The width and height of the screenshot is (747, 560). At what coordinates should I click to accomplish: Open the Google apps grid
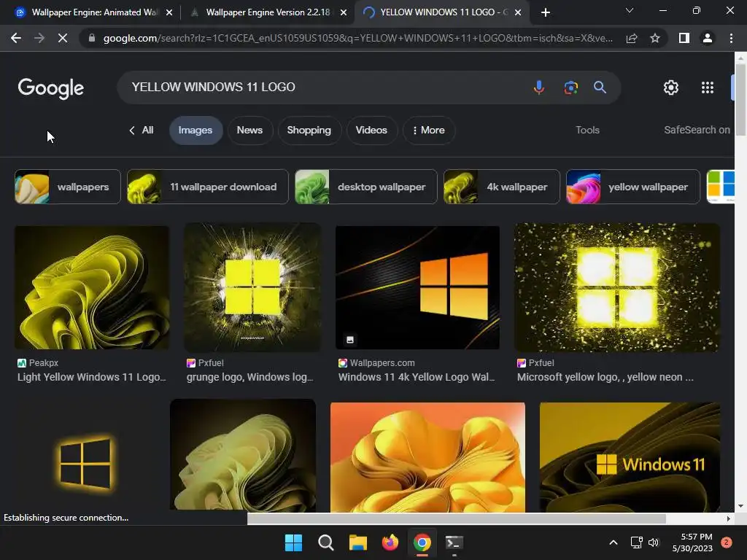click(x=708, y=87)
